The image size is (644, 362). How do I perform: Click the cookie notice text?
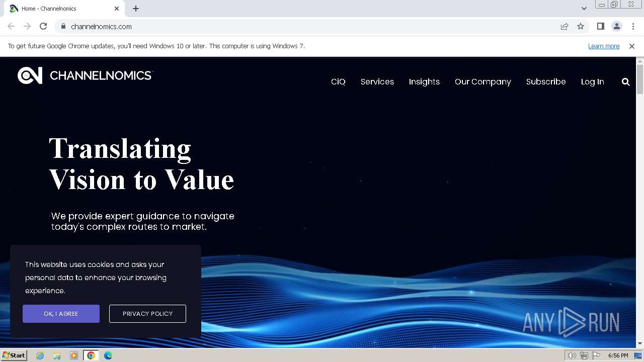pyautogui.click(x=96, y=278)
